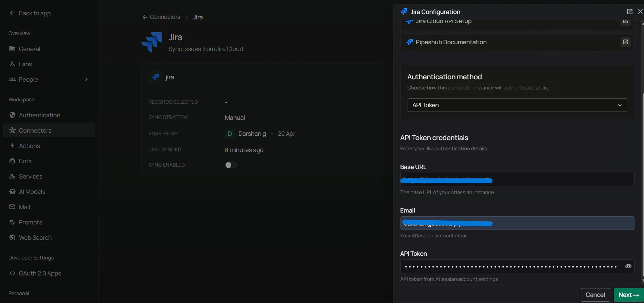Image resolution: width=644 pixels, height=303 pixels.
Task: Click the Authentication shield icon
Action: click(12, 115)
